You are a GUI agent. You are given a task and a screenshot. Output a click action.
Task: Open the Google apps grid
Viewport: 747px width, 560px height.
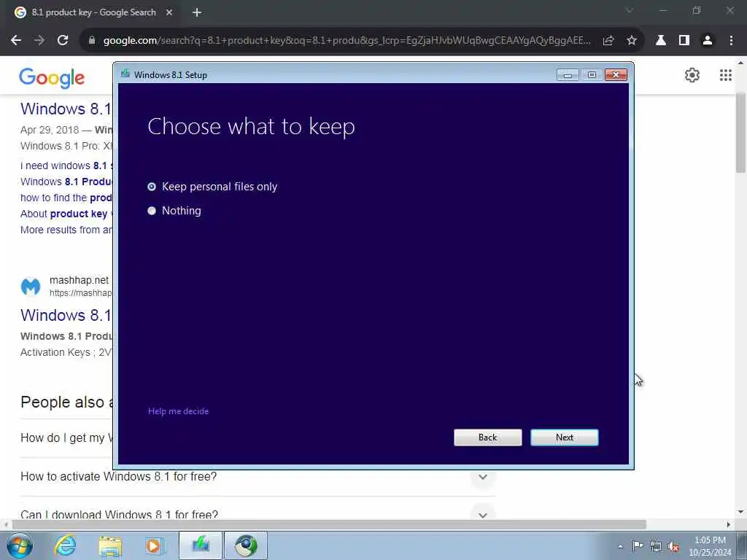725,75
